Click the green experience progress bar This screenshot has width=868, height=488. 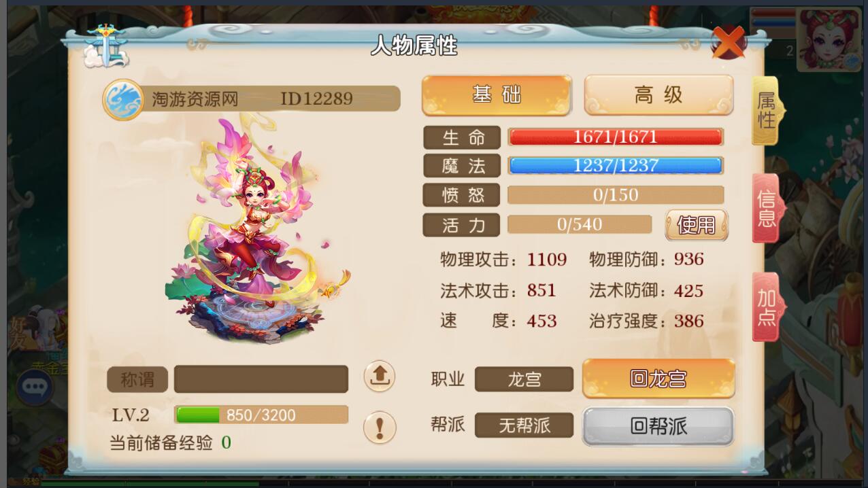pyautogui.click(x=261, y=415)
